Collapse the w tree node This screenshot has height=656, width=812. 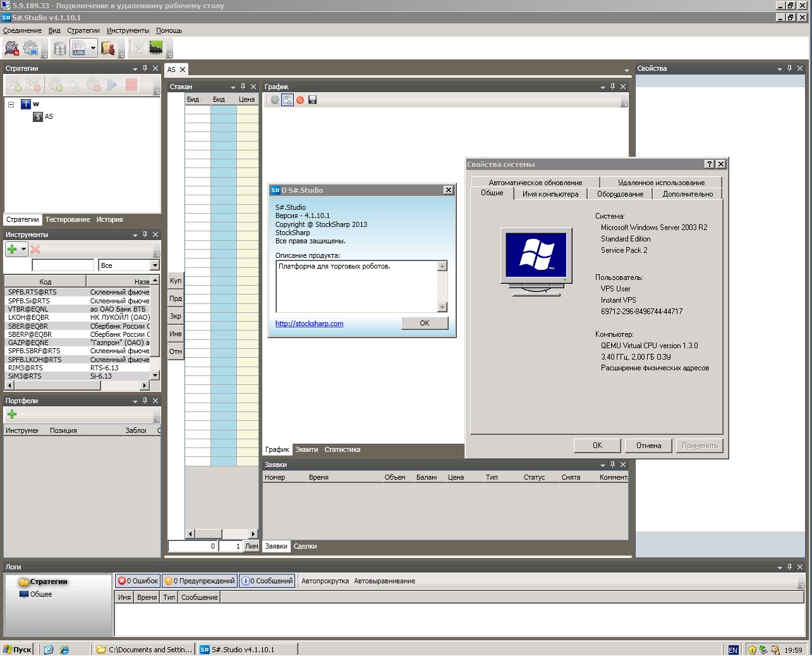click(11, 104)
